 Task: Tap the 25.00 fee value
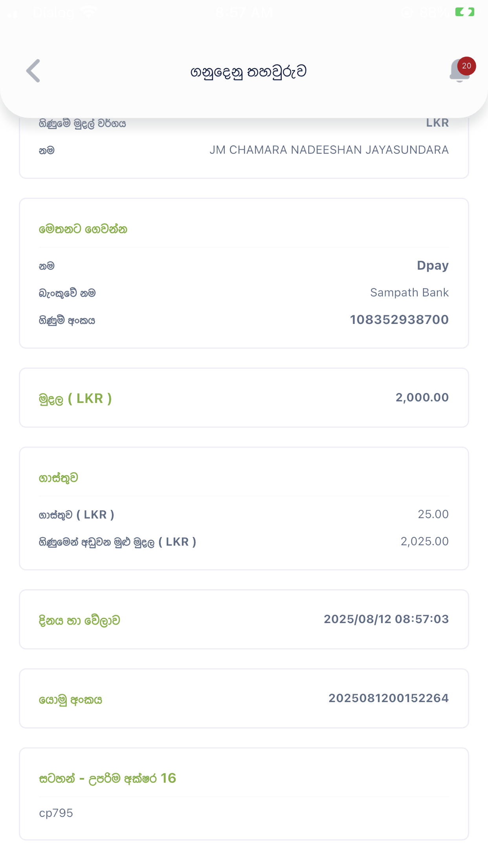pos(433,514)
